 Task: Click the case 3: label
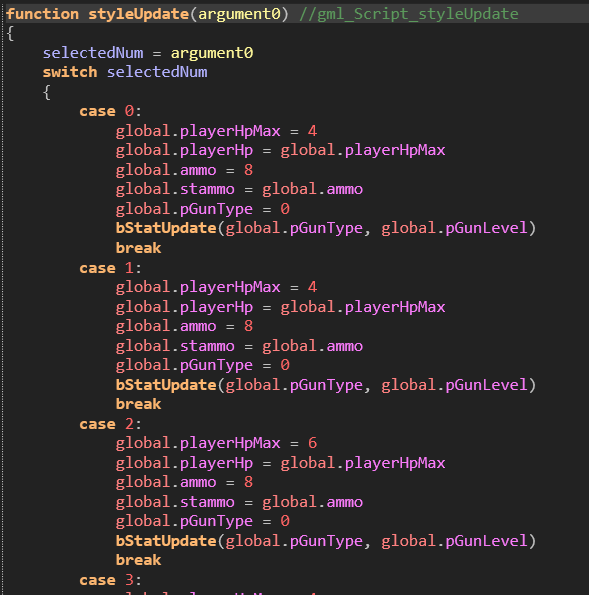point(110,580)
